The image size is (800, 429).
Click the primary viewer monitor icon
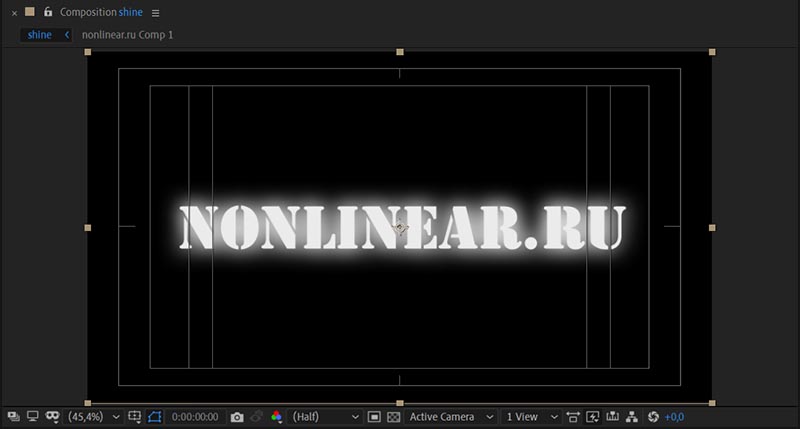[x=33, y=417]
